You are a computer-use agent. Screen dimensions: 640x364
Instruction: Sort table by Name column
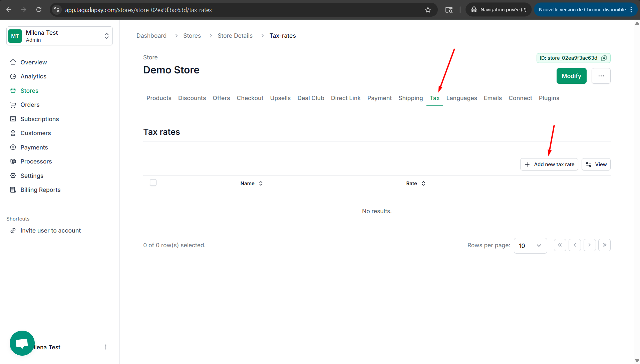(252, 184)
